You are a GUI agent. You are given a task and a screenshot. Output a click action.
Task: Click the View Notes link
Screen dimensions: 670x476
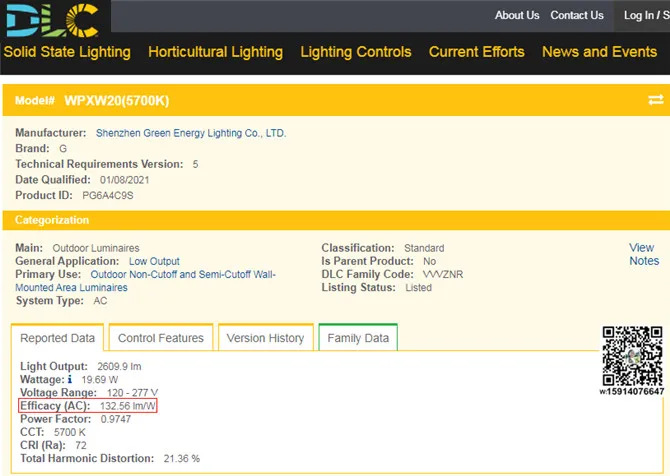(643, 254)
